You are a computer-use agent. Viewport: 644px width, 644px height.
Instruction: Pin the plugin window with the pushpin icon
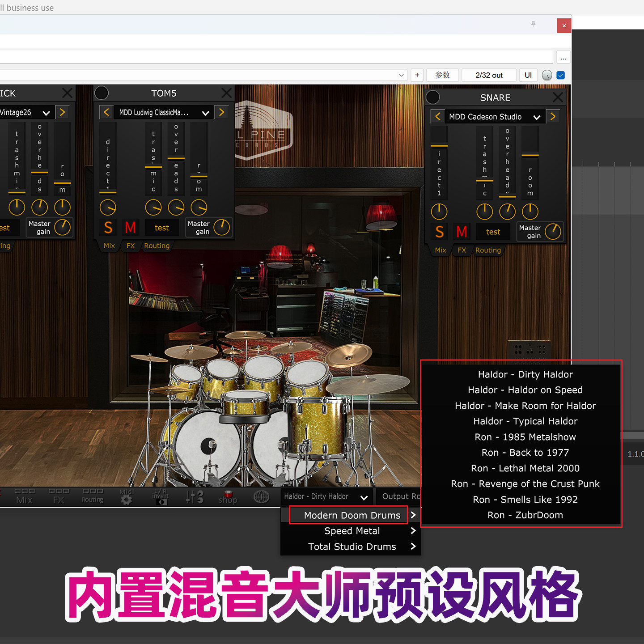click(533, 24)
